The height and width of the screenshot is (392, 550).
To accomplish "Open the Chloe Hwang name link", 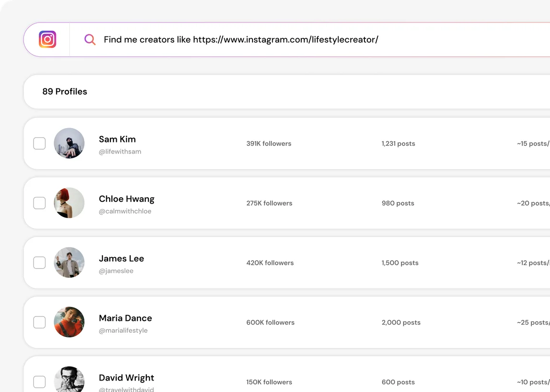I will 127,199.
